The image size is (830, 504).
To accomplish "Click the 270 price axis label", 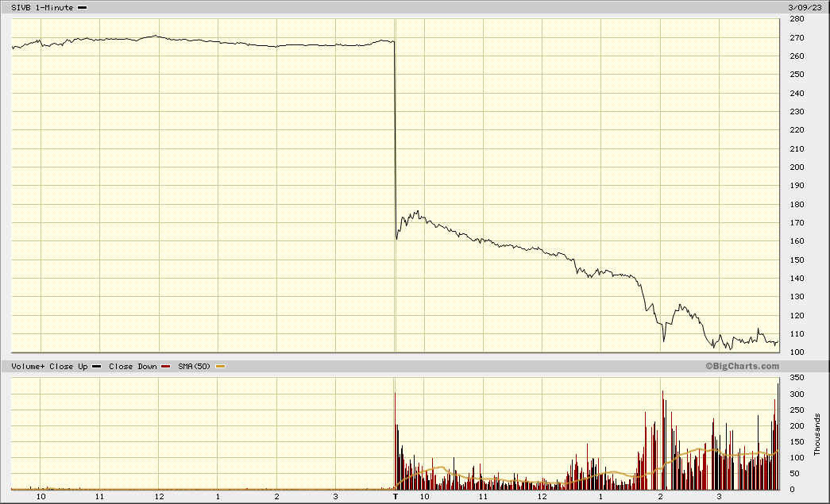I will coord(797,38).
